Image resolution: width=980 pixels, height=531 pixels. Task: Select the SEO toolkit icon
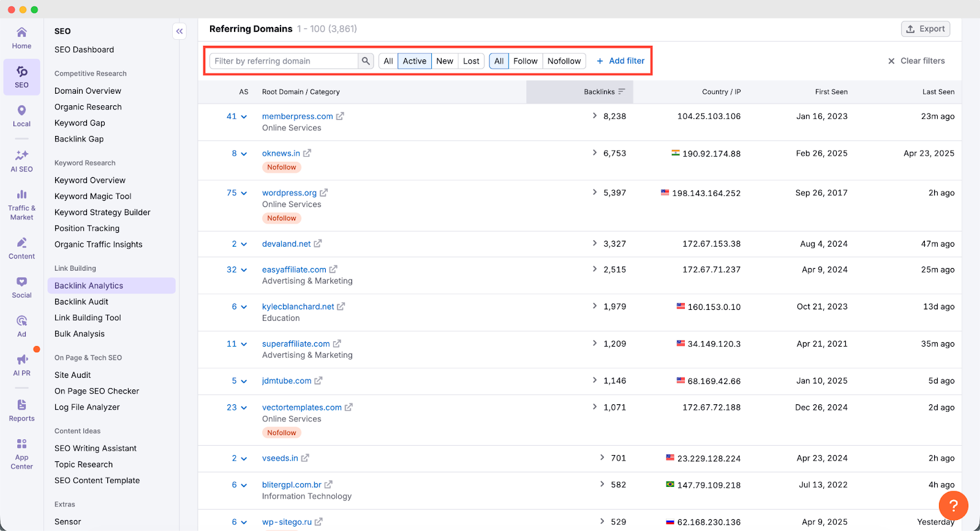21,72
